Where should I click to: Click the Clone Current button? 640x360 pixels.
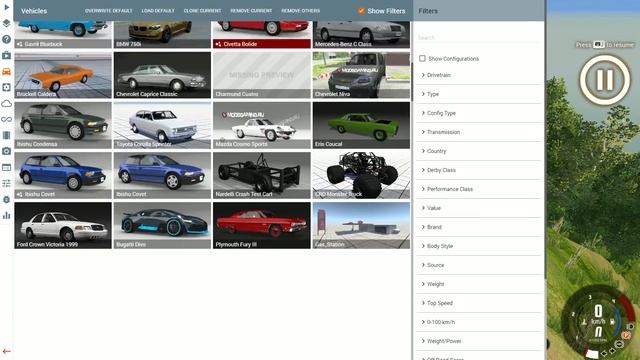click(202, 11)
